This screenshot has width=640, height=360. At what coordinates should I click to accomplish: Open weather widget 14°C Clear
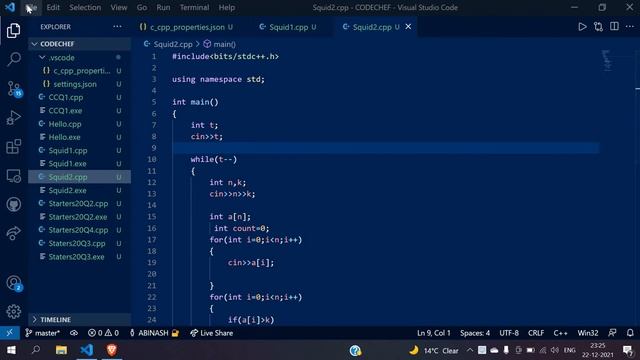[x=434, y=350]
